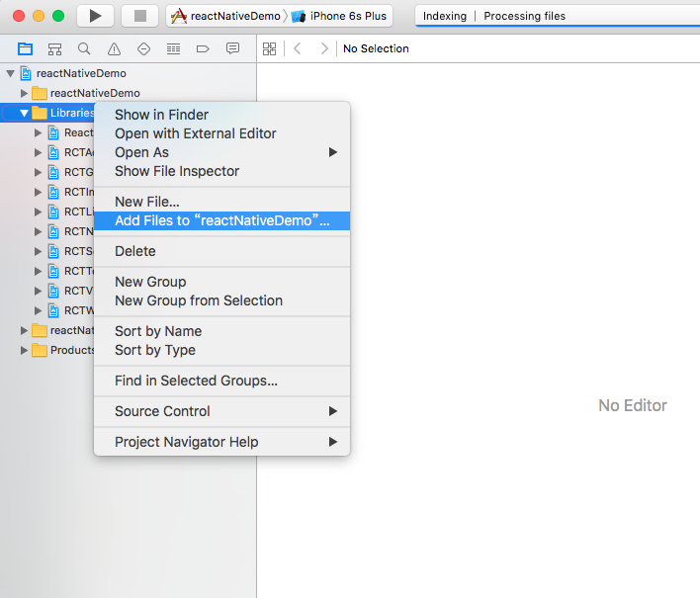Screen dimensions: 700x598
Task: Open the Open As submenu
Action: point(221,152)
